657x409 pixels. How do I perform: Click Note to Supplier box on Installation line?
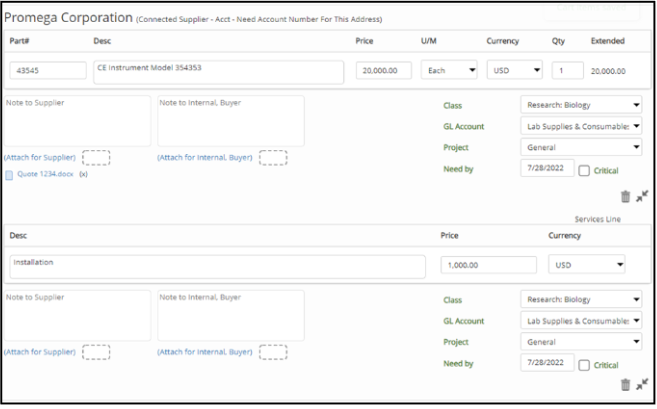[77, 315]
